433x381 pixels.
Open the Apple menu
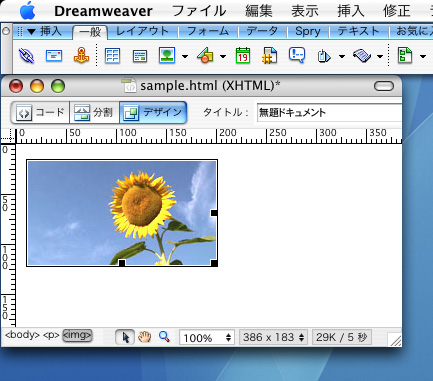click(x=28, y=11)
